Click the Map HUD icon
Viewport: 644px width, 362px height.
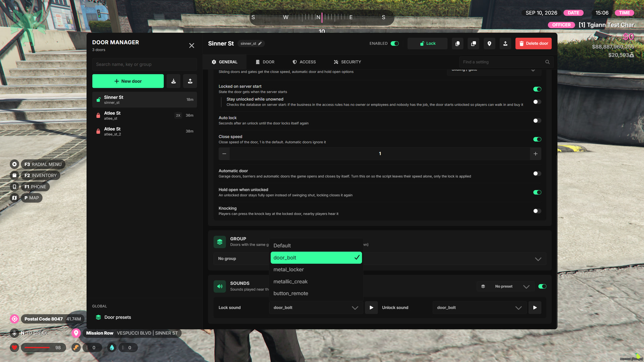tap(14, 198)
